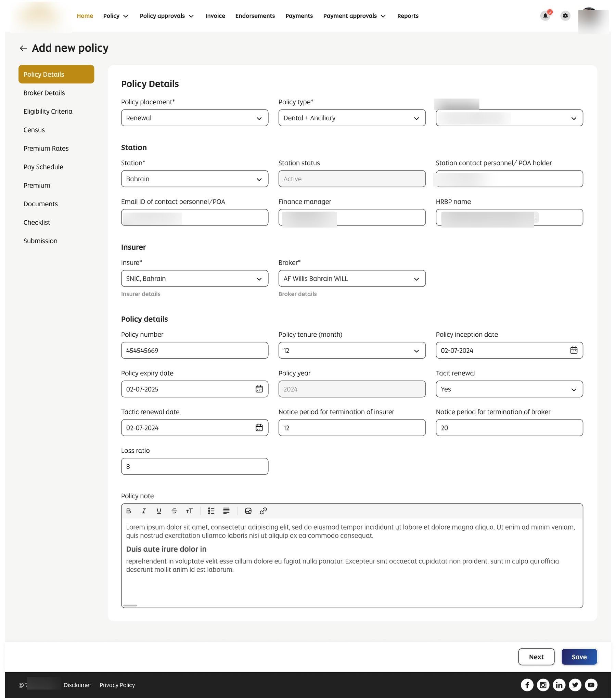The width and height of the screenshot is (616, 698).
Task: Open the Broker details link
Action: 297,294
